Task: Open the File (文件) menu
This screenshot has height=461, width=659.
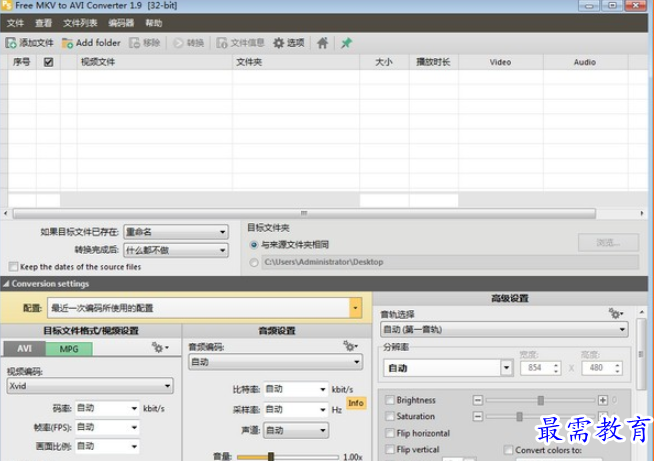Action: click(15, 23)
